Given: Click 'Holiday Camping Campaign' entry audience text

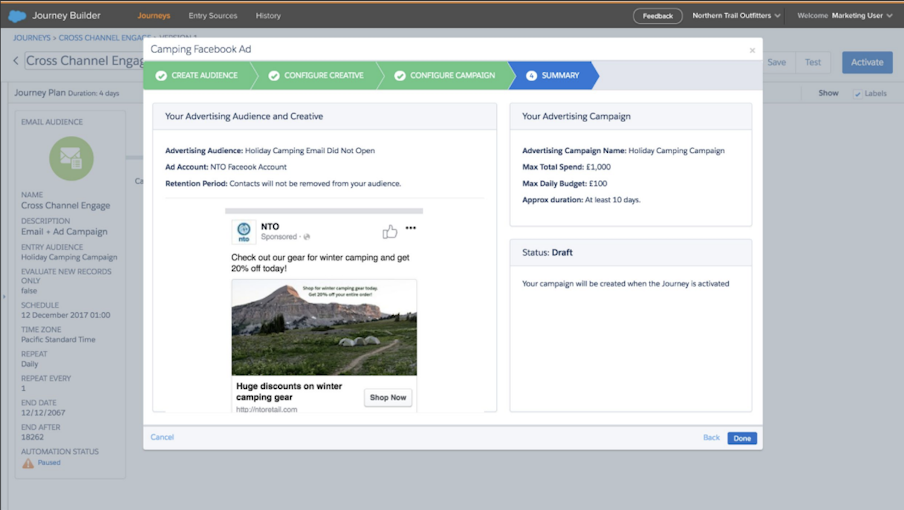Looking at the screenshot, I should tap(69, 258).
